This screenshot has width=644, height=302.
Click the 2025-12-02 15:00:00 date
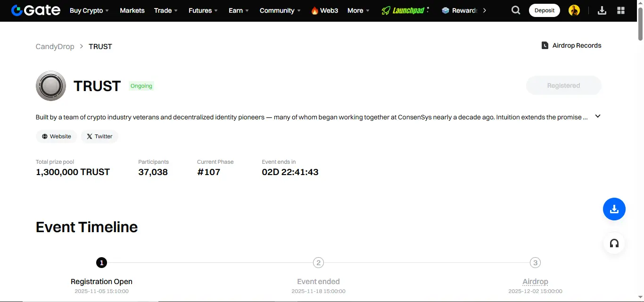tap(535, 291)
